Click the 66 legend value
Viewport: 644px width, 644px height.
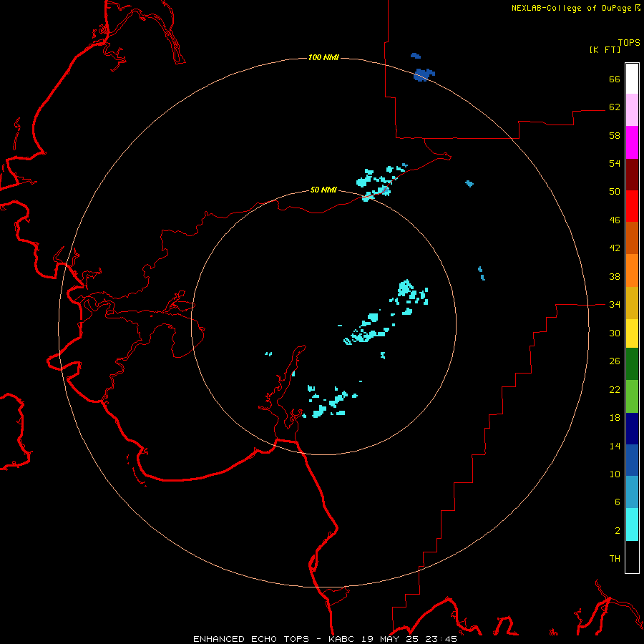(x=615, y=79)
